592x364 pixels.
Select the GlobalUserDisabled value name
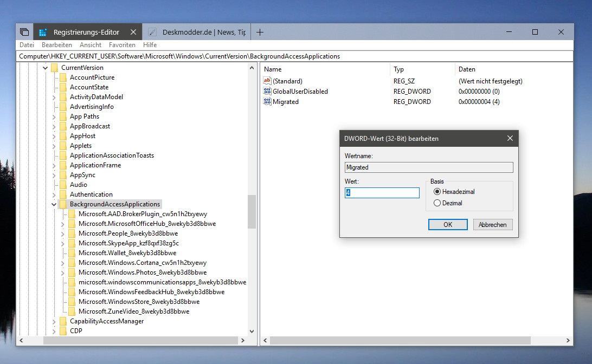(300, 92)
